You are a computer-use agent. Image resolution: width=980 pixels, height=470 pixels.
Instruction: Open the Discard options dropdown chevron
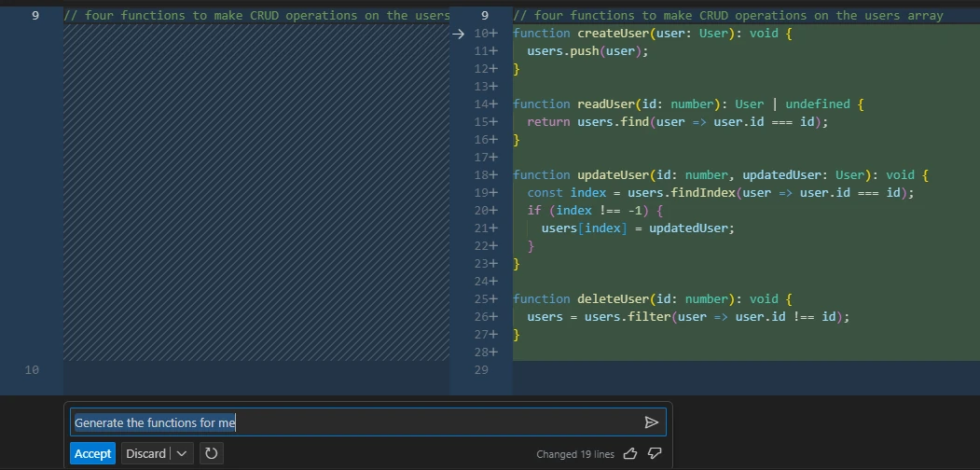point(182,453)
